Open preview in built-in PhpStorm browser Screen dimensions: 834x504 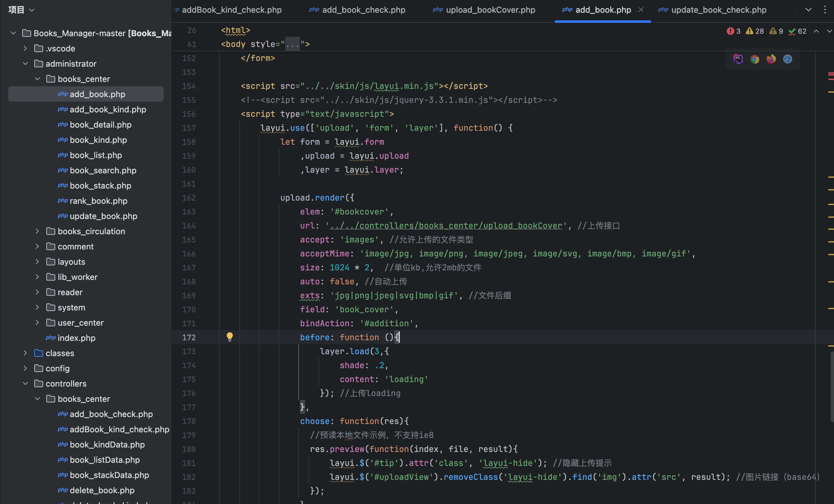tap(738, 59)
